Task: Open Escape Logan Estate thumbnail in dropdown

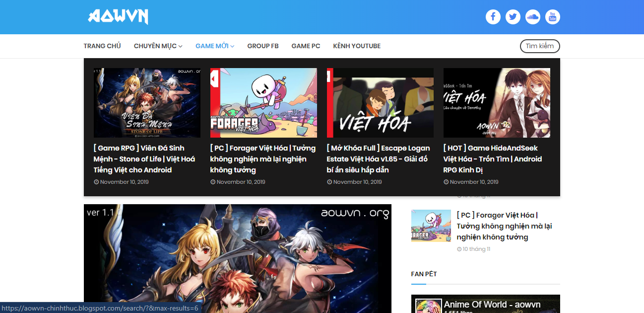Action: 380,103
